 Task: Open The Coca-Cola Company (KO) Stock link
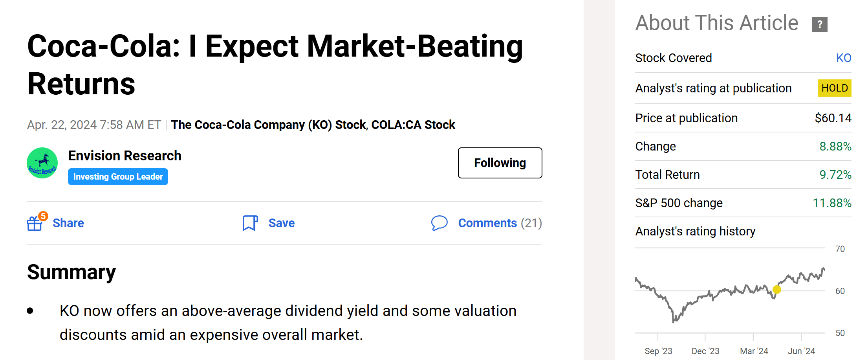[268, 125]
